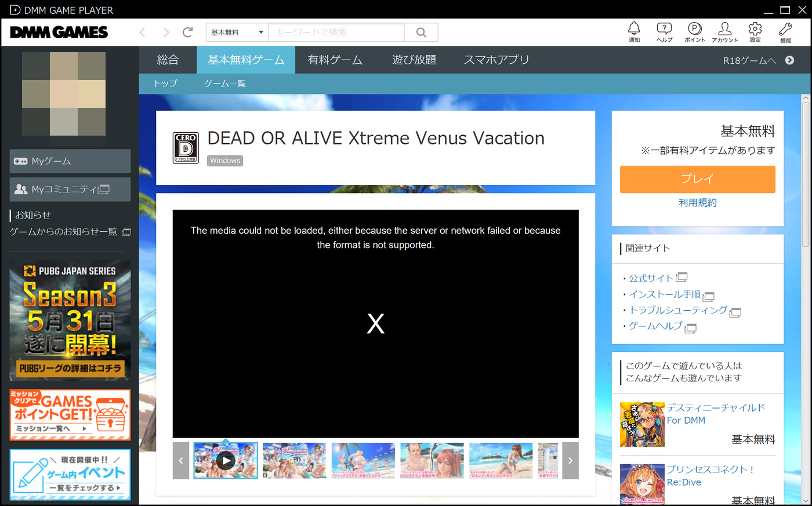Select the 基本無料ゲーム tab
The image size is (812, 506).
246,60
